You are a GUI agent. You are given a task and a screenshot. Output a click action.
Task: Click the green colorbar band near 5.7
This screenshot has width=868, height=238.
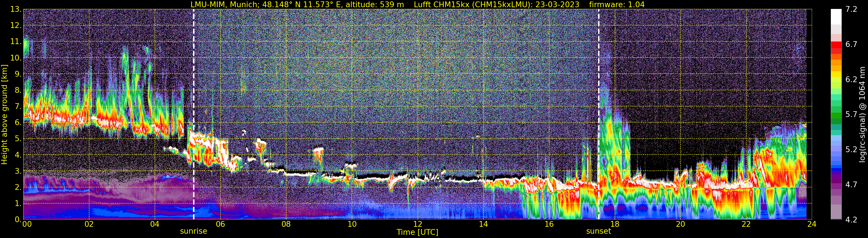click(836, 115)
